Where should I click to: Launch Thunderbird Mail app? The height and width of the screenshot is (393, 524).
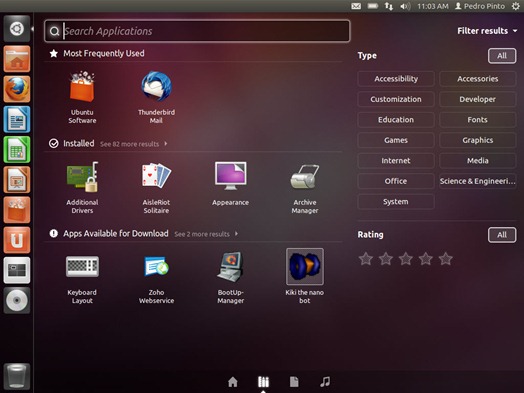pos(156,97)
